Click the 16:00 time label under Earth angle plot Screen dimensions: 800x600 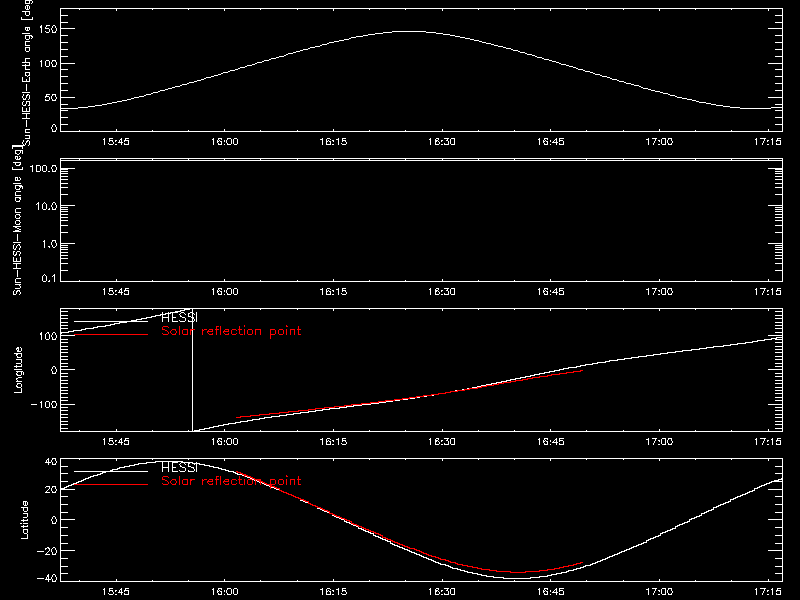(224, 142)
